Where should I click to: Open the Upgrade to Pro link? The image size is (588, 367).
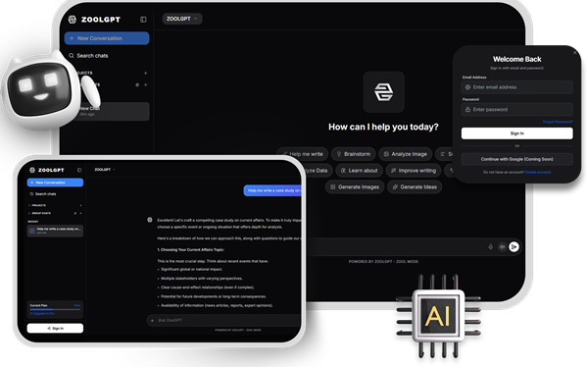(42, 314)
